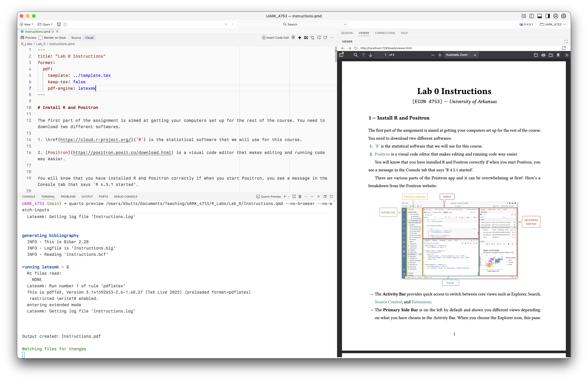This screenshot has width=588, height=381.
Task: Click the open changes compare icon
Action: pos(313,37)
